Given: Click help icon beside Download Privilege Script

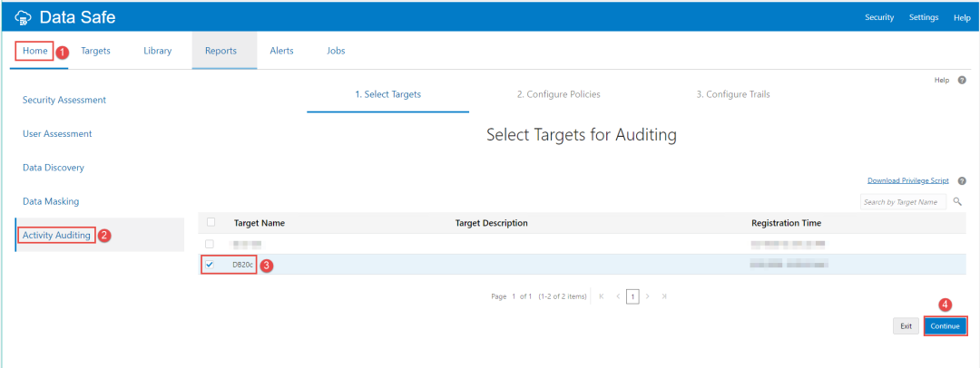Looking at the screenshot, I should [962, 180].
